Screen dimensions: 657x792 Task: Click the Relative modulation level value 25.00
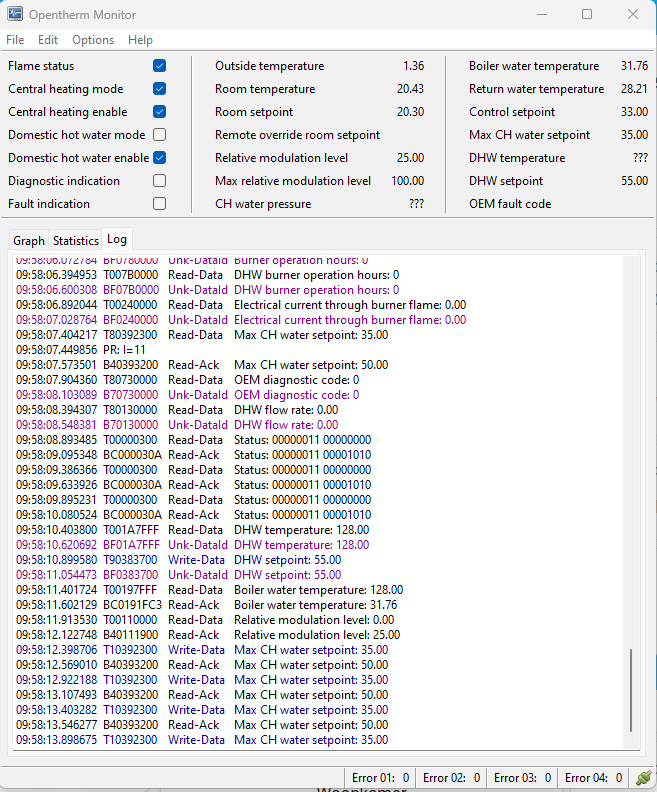click(410, 158)
